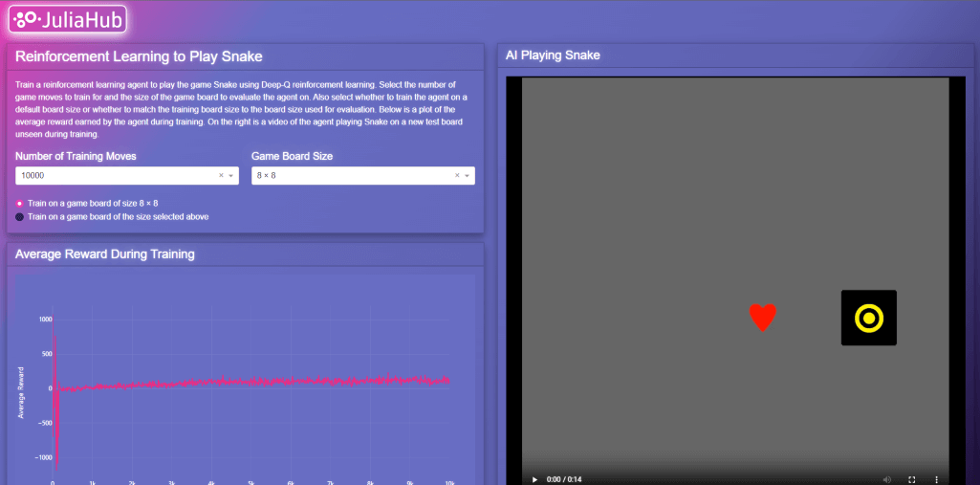
Task: Play the AI Snake video
Action: (534, 479)
